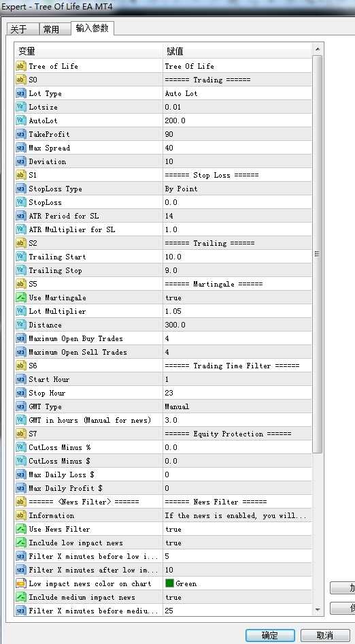Click the Green color swatch

169,583
